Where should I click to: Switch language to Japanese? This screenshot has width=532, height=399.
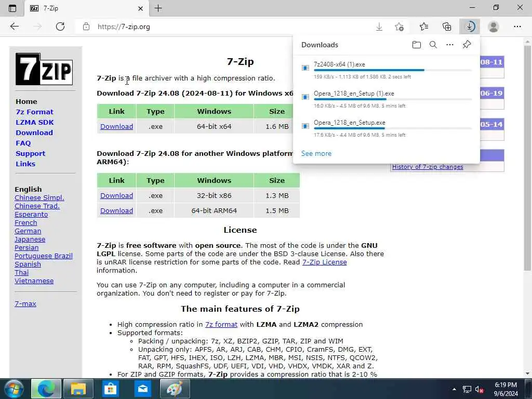click(30, 239)
